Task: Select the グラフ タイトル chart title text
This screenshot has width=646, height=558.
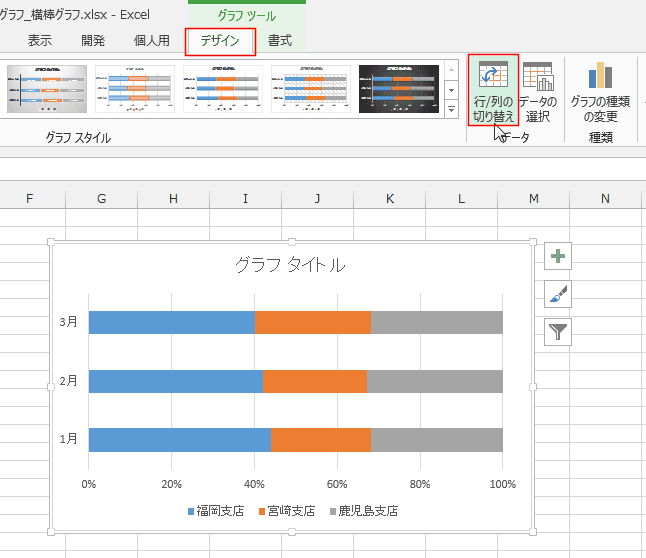Action: [x=290, y=265]
